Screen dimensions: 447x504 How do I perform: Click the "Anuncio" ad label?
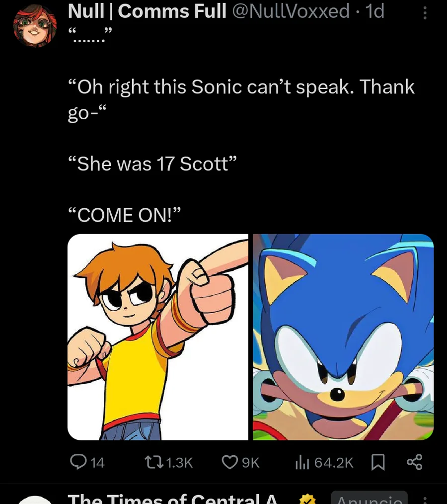[x=369, y=500]
